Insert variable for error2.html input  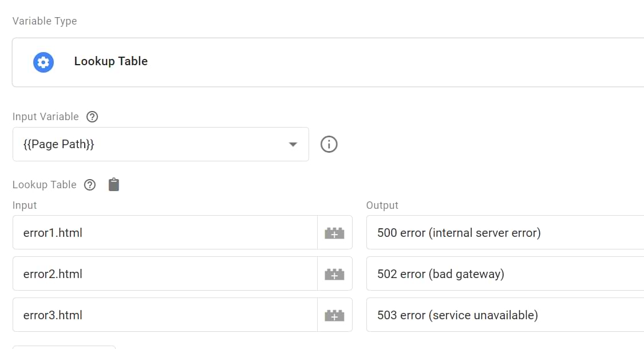[x=334, y=274]
